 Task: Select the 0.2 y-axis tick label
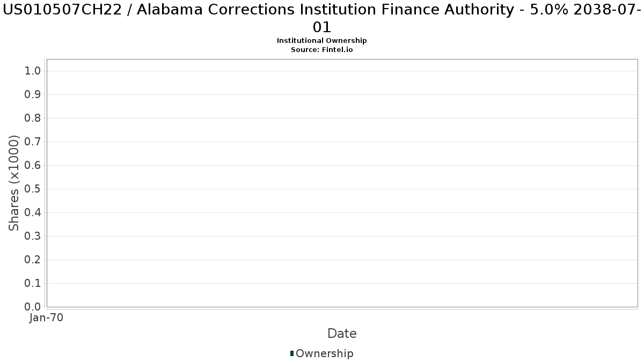coord(33,260)
